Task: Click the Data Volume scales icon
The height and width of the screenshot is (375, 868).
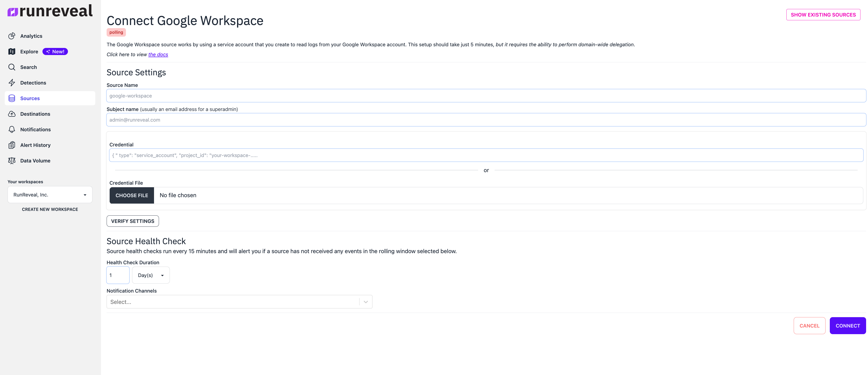Action: [x=12, y=161]
